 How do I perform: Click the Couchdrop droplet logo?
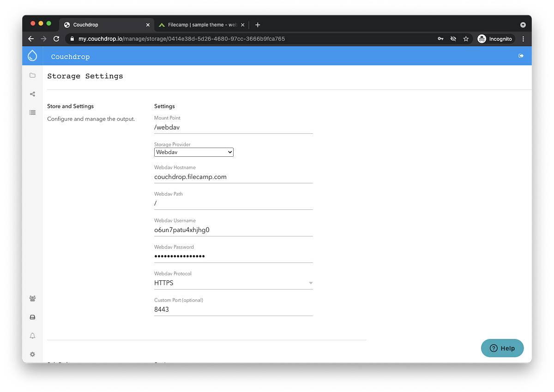(x=32, y=55)
